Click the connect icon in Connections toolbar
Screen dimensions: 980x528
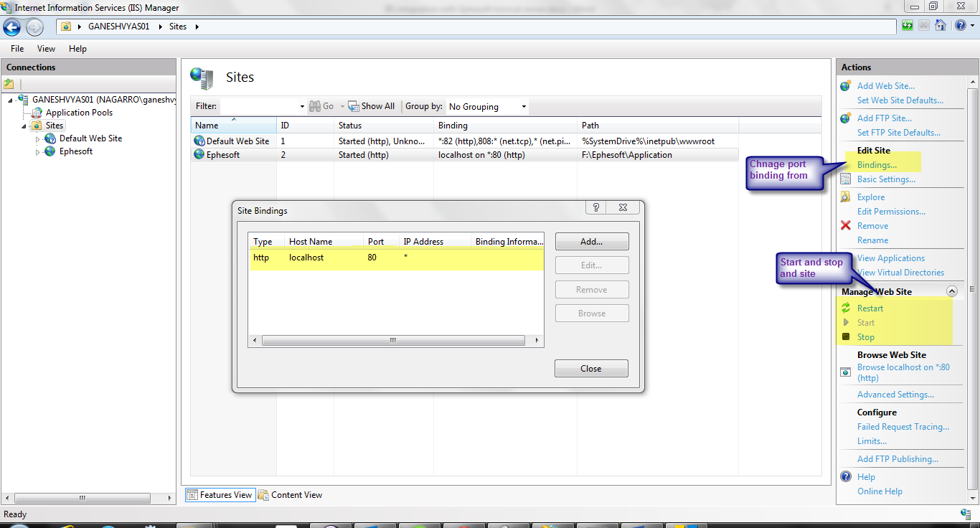pos(9,84)
